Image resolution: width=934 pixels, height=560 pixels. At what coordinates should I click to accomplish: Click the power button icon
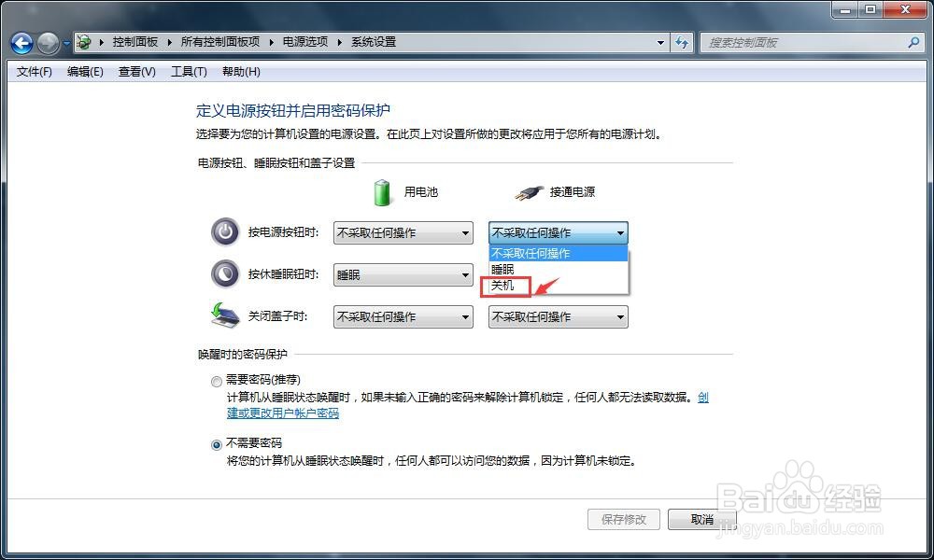pyautogui.click(x=225, y=231)
